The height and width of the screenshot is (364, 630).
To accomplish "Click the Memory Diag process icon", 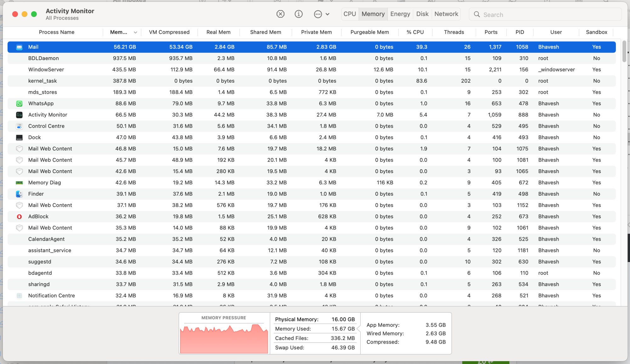I will coord(19,182).
